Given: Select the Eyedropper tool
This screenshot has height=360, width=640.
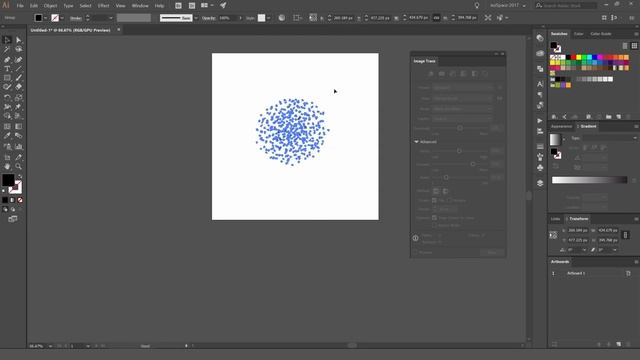Looking at the screenshot, I should [7, 136].
